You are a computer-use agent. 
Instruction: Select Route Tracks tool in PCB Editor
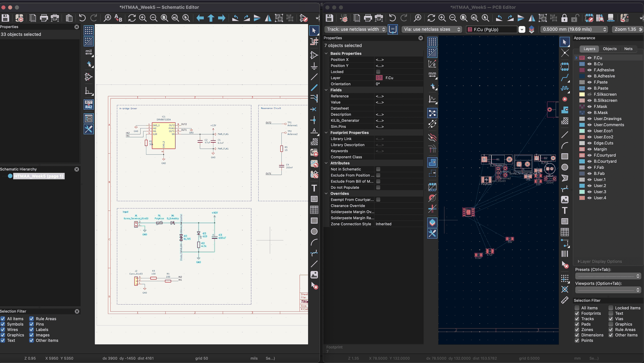click(565, 77)
